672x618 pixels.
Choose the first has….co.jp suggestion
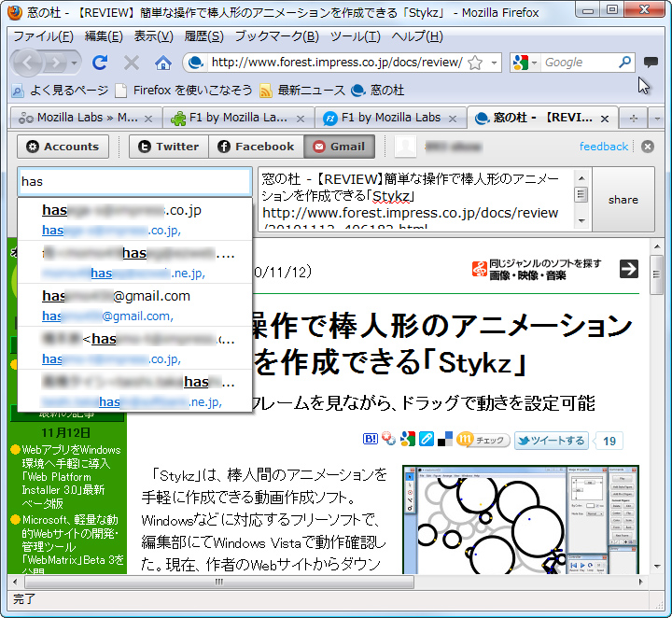click(134, 219)
